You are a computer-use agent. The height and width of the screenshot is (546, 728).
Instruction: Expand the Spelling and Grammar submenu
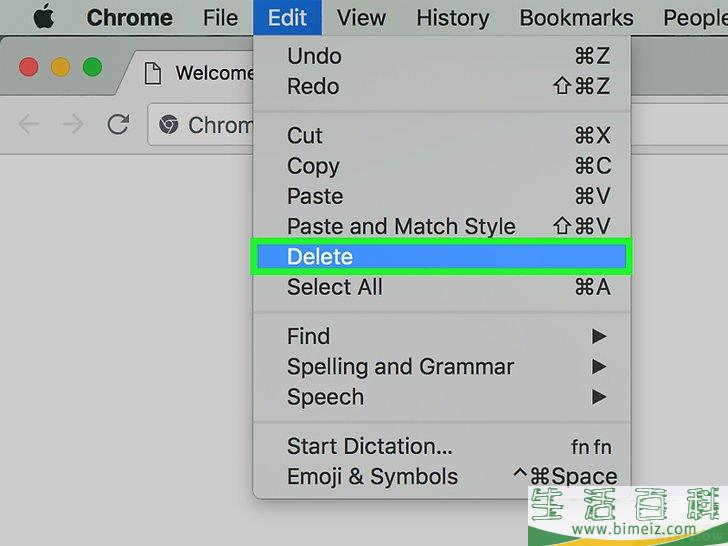(442, 366)
